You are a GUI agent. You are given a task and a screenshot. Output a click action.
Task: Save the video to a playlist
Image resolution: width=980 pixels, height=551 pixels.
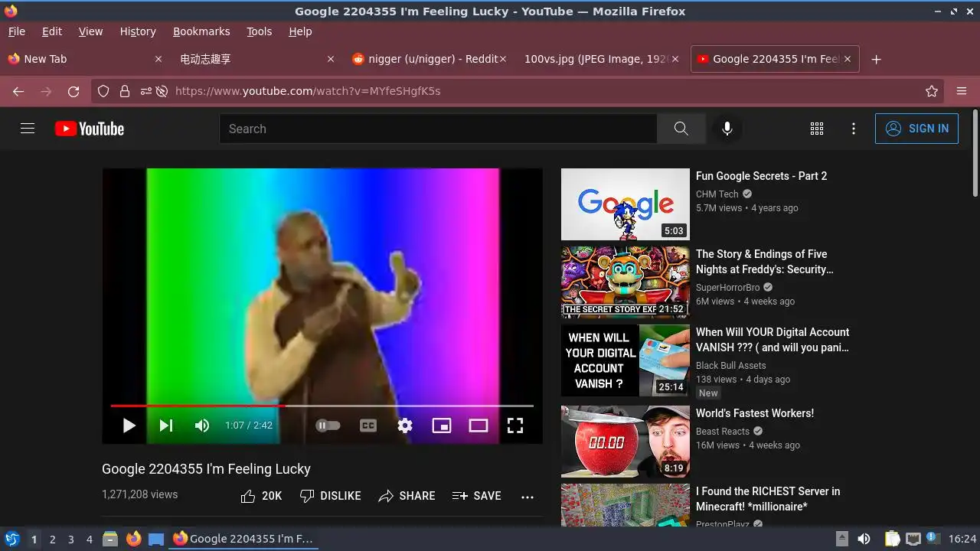tap(476, 496)
